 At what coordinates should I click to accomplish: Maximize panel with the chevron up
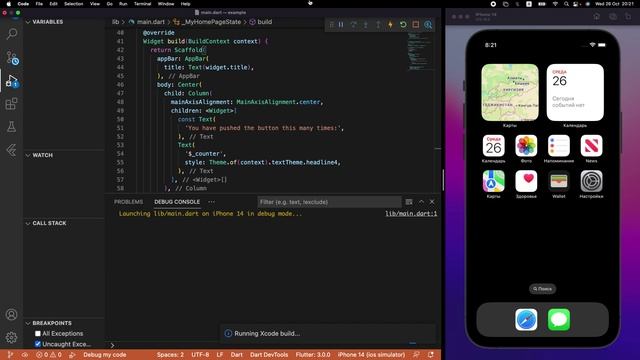coord(421,202)
